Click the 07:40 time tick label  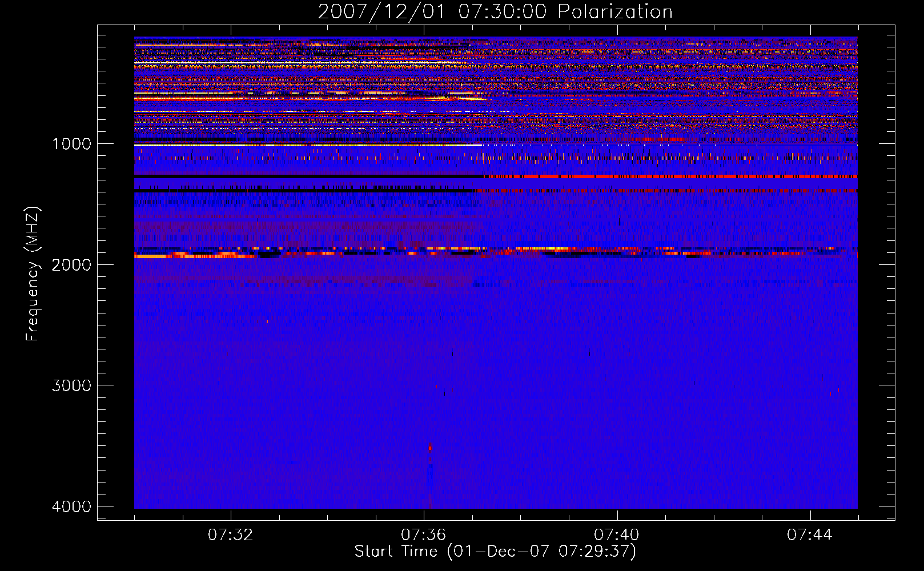[x=617, y=535]
